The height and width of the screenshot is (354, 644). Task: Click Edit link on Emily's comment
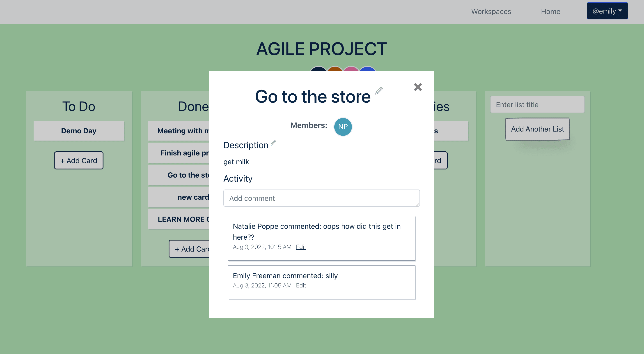301,285
